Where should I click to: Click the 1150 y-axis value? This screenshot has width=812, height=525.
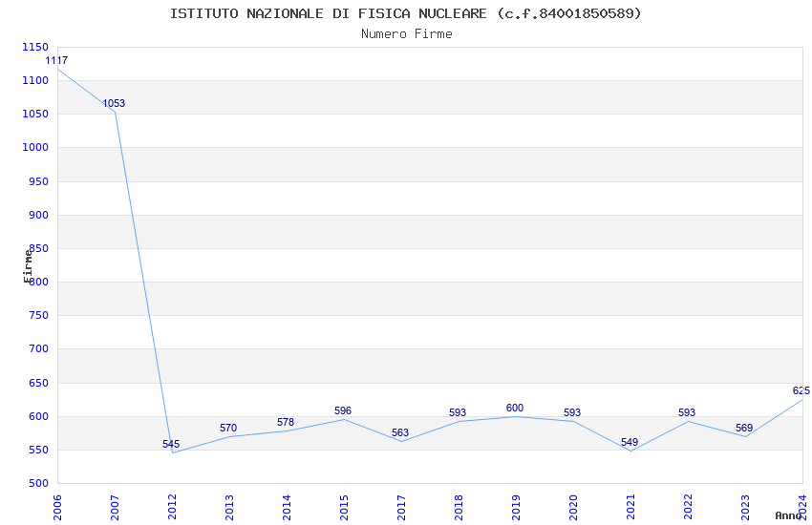[x=35, y=47]
